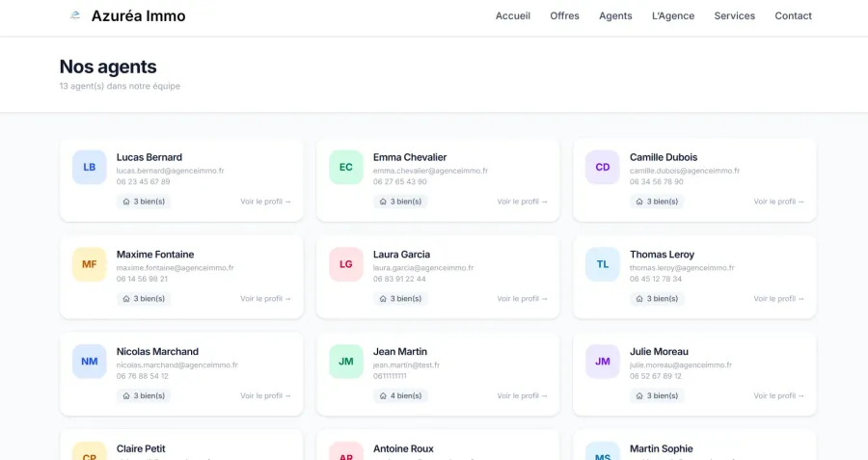The width and height of the screenshot is (868, 460).
Task: Click the name Lucas Bernard
Action: [x=149, y=157]
